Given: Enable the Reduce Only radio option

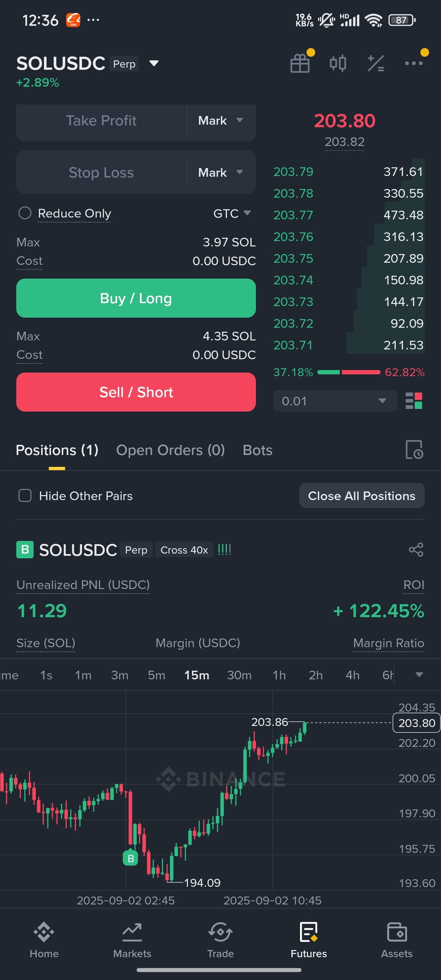Looking at the screenshot, I should (x=25, y=213).
